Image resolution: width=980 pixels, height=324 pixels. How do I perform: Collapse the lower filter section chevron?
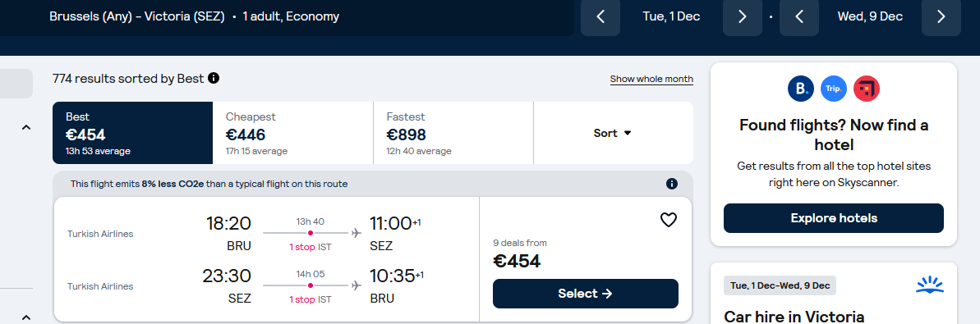click(x=26, y=317)
